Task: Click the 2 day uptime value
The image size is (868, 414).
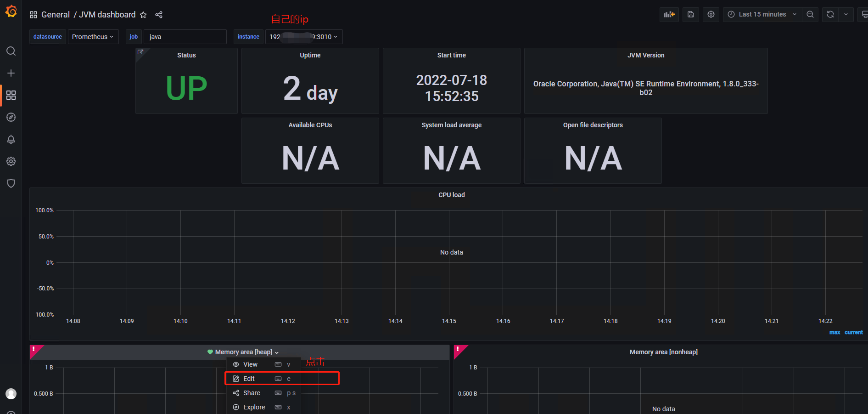Action: point(310,89)
